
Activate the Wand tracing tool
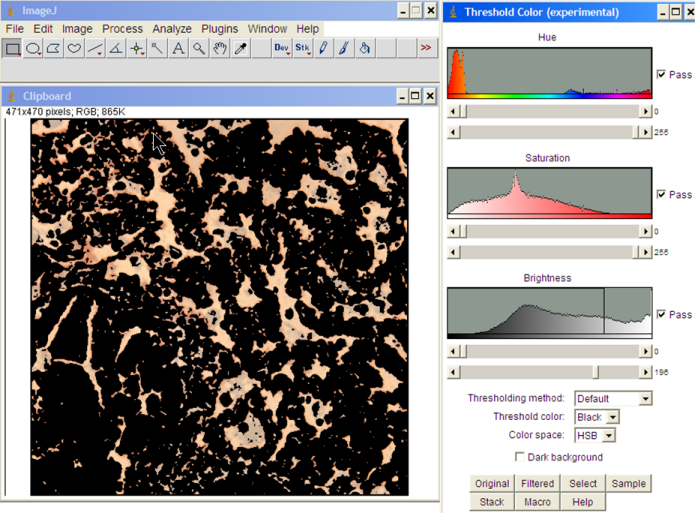coord(158,48)
